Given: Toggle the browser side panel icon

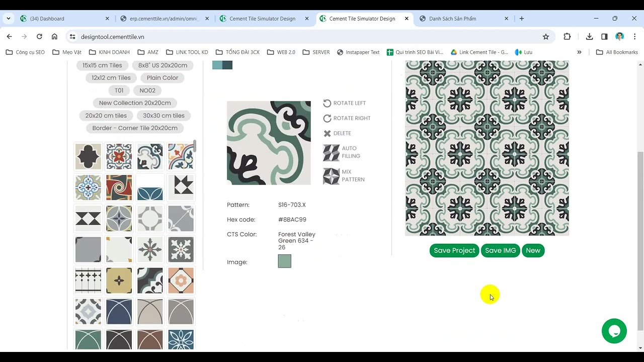Looking at the screenshot, I should [x=604, y=37].
